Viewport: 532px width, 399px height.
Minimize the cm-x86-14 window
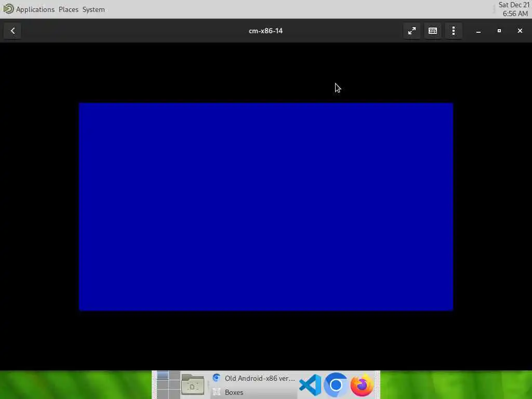(478, 31)
